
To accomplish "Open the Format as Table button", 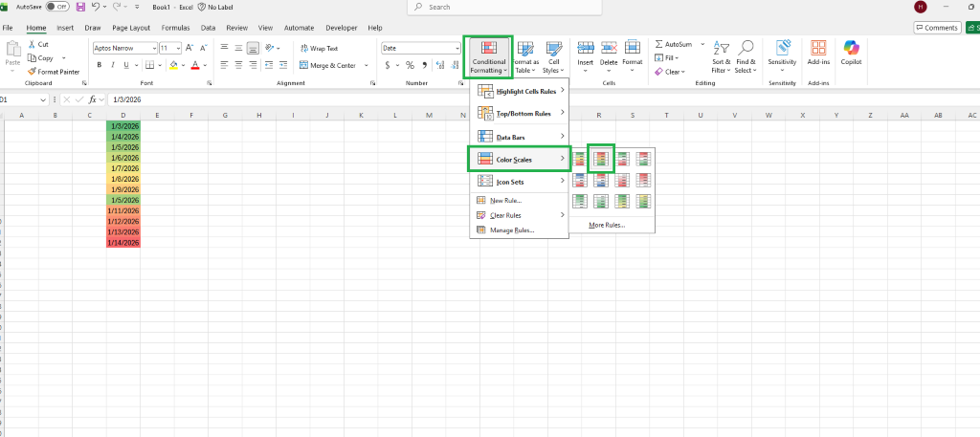I will point(525,56).
